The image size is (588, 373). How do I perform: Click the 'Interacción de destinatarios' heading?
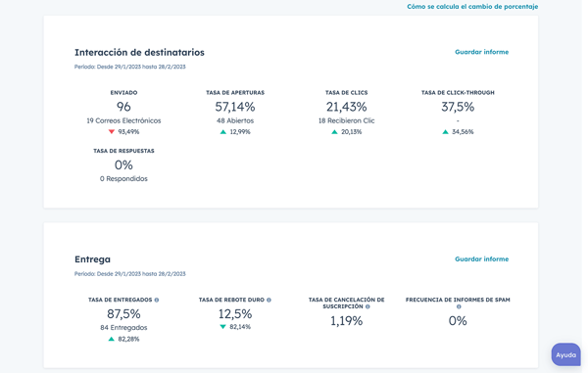139,52
